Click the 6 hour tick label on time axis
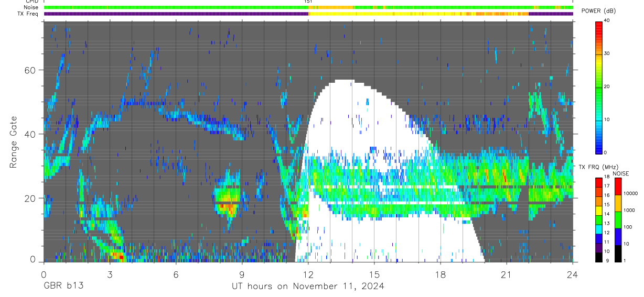The image size is (644, 297). click(x=176, y=274)
